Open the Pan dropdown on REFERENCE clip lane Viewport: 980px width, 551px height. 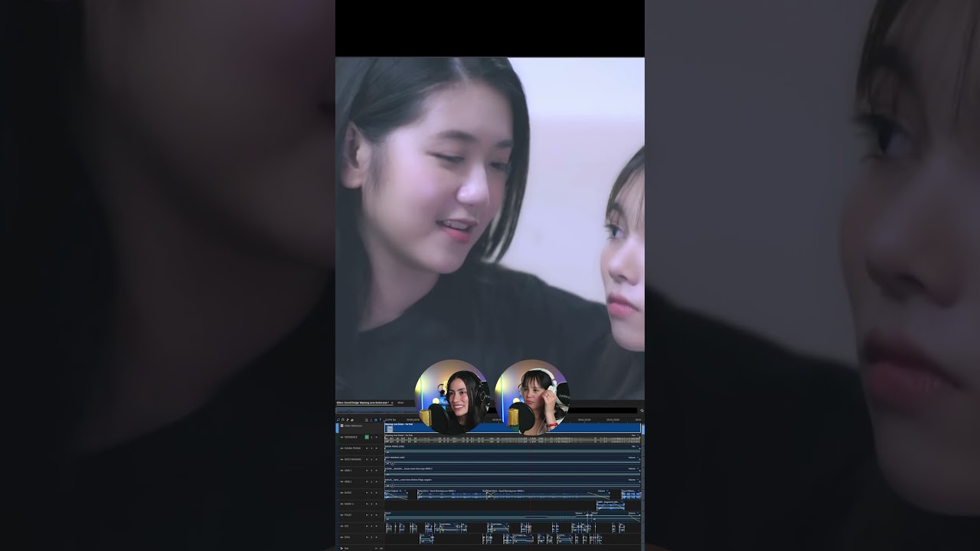[635, 435]
